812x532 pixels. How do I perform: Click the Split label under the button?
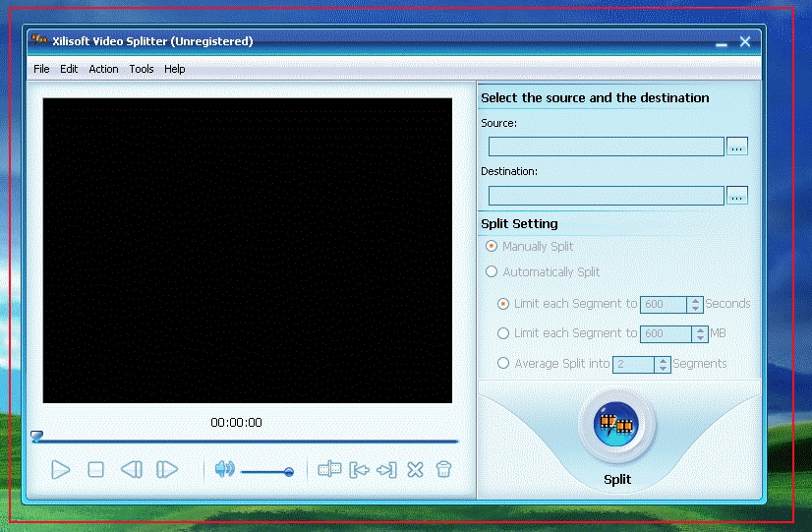617,480
